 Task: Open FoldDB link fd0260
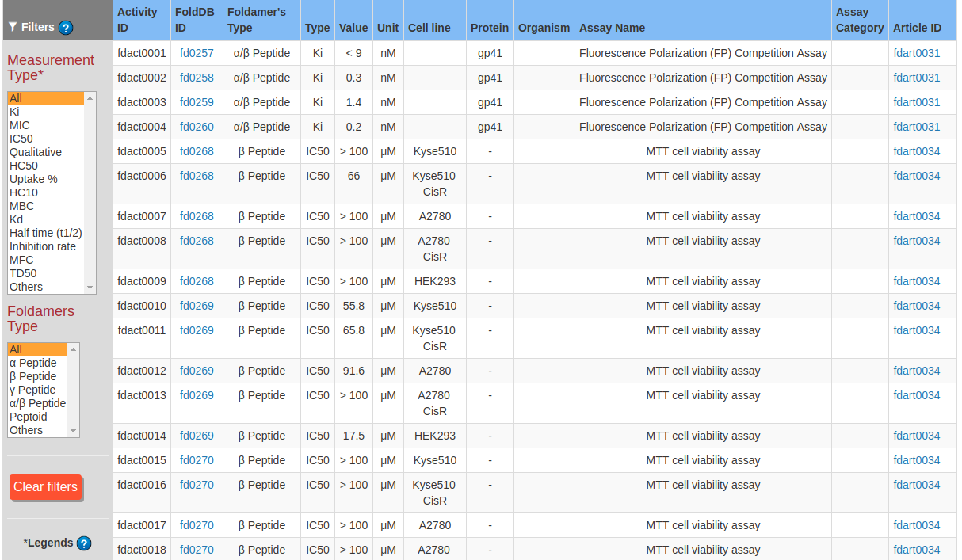pyautogui.click(x=197, y=127)
